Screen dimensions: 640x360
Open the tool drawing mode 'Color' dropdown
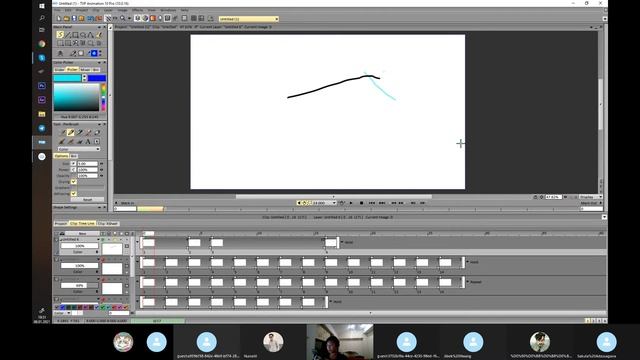click(x=79, y=149)
